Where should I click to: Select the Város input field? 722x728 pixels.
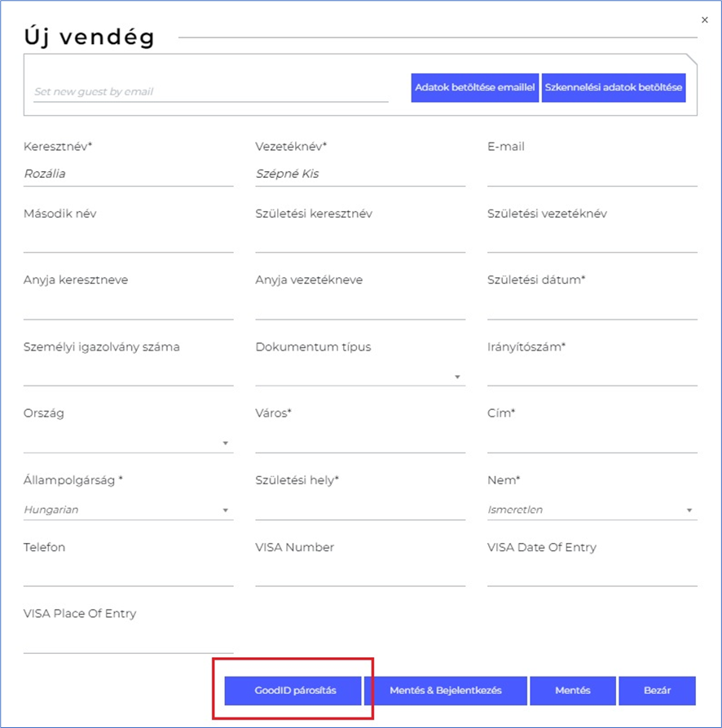tap(359, 441)
